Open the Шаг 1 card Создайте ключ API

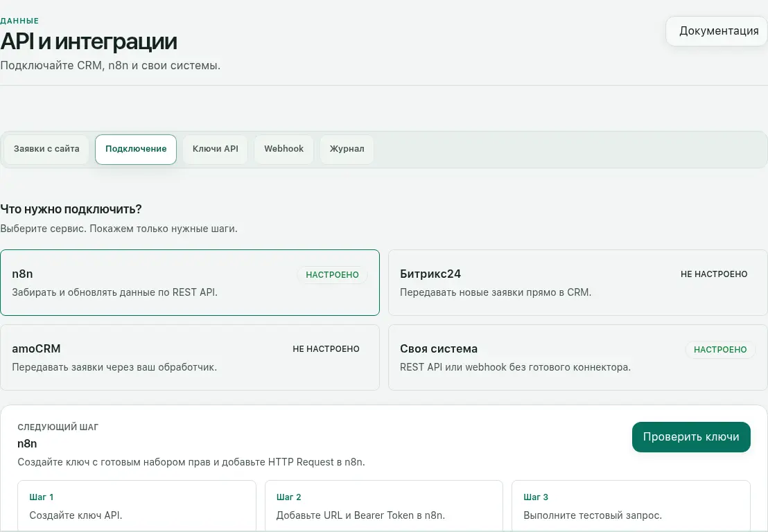pos(137,506)
